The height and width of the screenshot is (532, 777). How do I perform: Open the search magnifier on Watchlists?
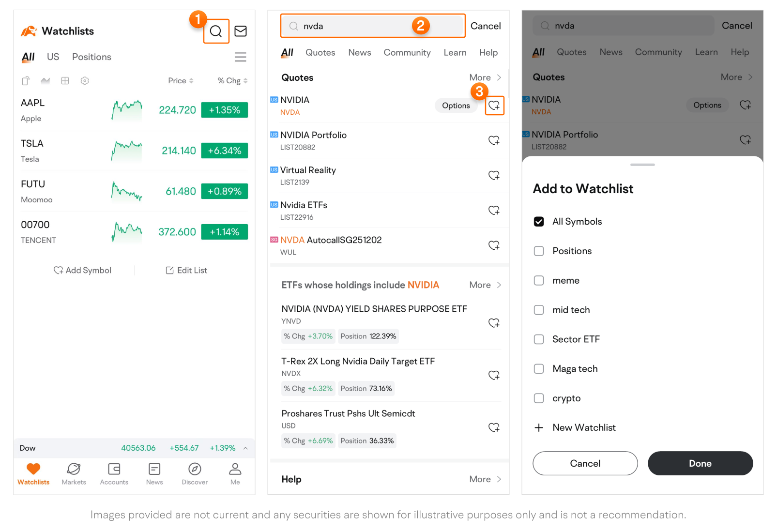(216, 31)
